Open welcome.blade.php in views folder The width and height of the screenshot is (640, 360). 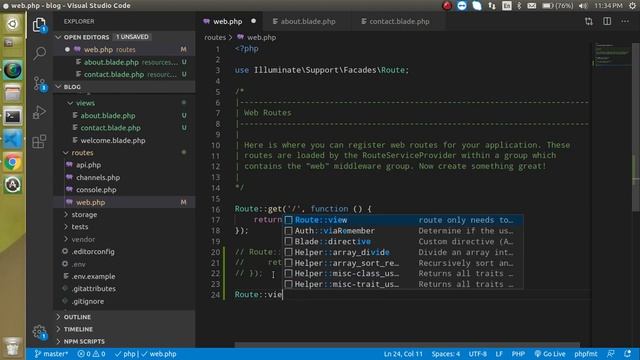124,140
